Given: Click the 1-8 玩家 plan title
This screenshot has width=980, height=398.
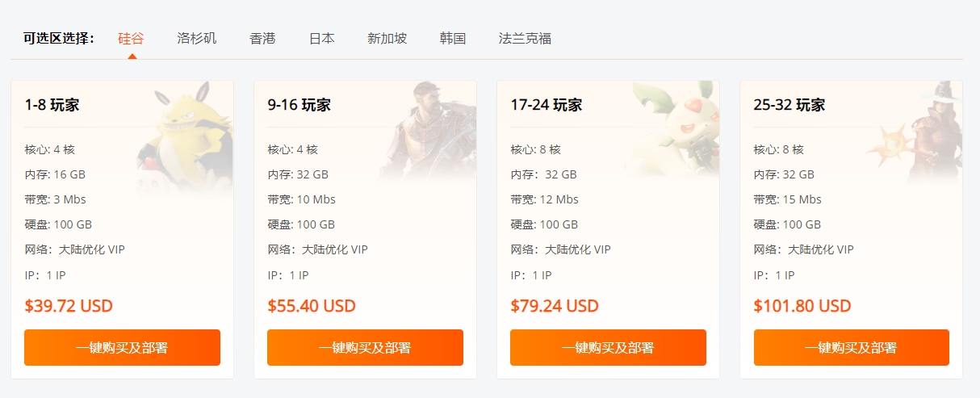Looking at the screenshot, I should pyautogui.click(x=52, y=105).
